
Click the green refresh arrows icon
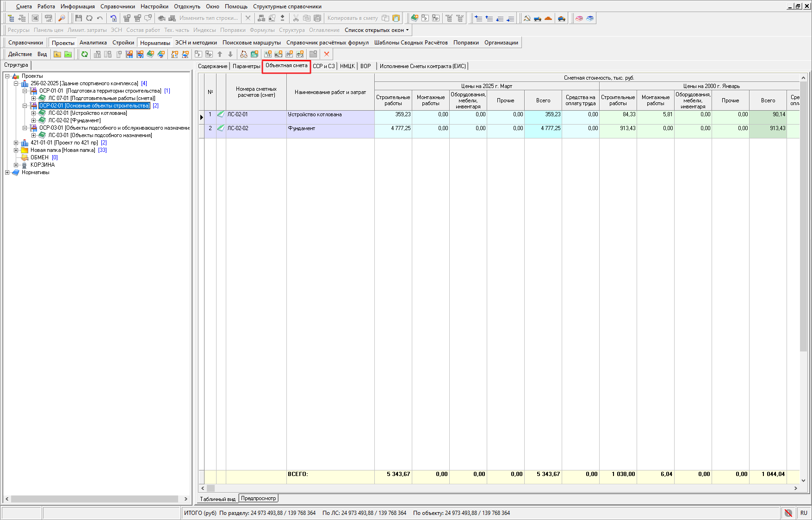[x=85, y=54]
